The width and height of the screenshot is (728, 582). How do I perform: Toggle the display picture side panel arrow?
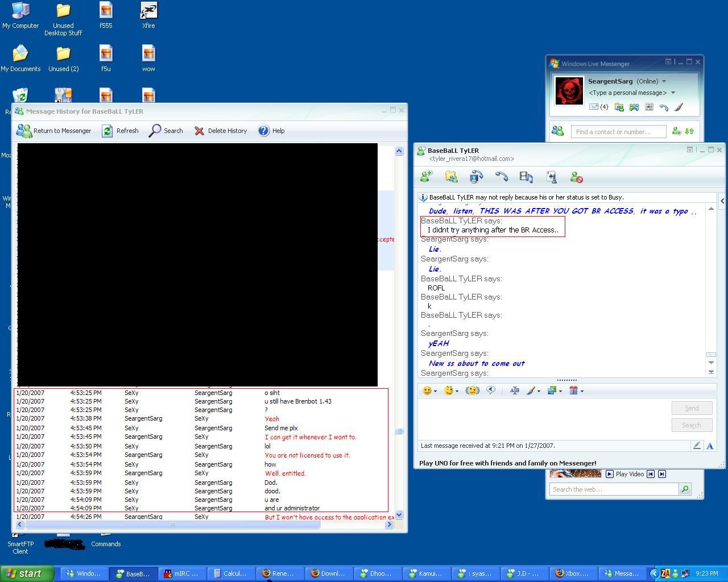tap(722, 201)
